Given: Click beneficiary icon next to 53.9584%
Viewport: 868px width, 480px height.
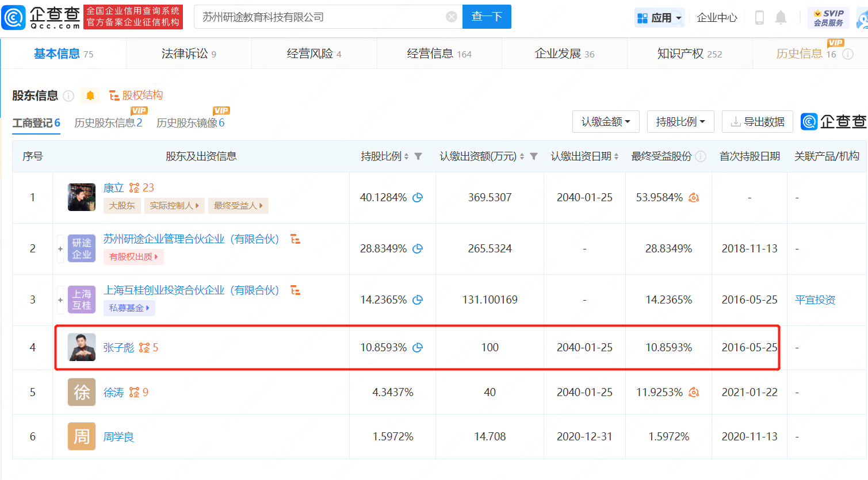Looking at the screenshot, I should point(694,198).
